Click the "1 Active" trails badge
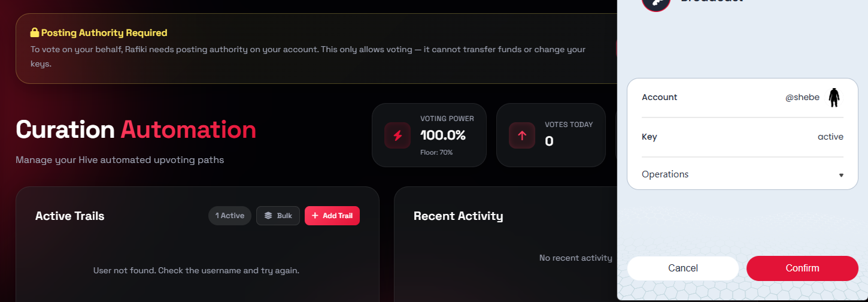The height and width of the screenshot is (302, 868). (230, 216)
